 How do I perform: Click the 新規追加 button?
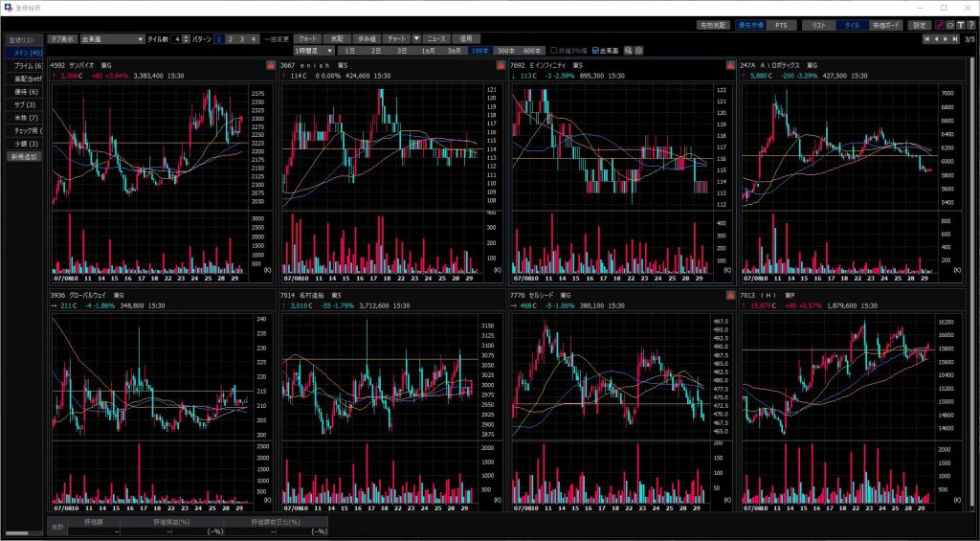[24, 156]
